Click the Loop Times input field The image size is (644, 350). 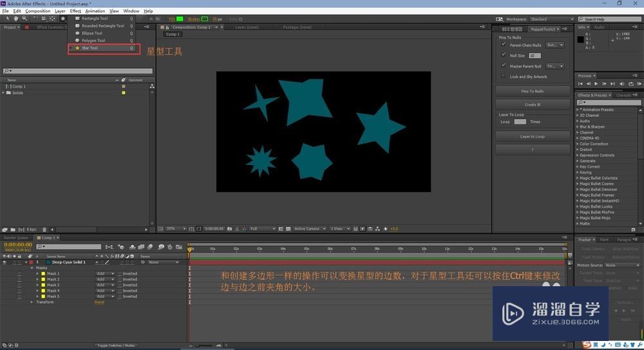pos(520,122)
